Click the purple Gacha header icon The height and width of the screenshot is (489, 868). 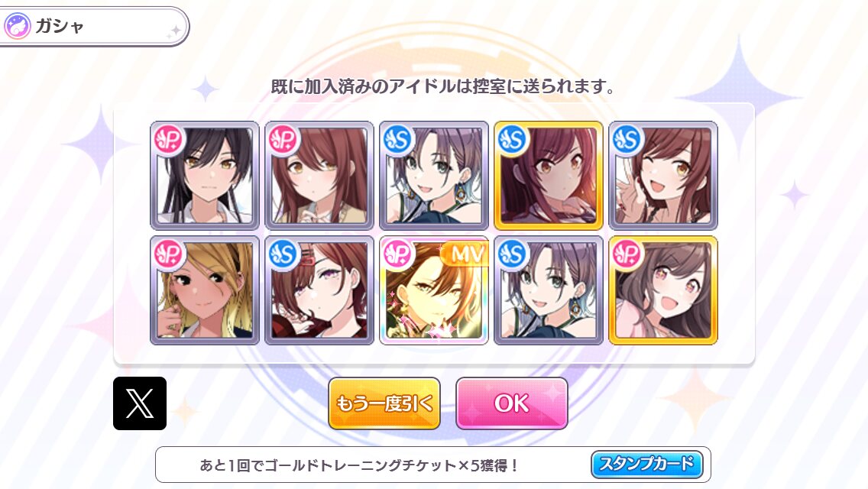click(17, 26)
